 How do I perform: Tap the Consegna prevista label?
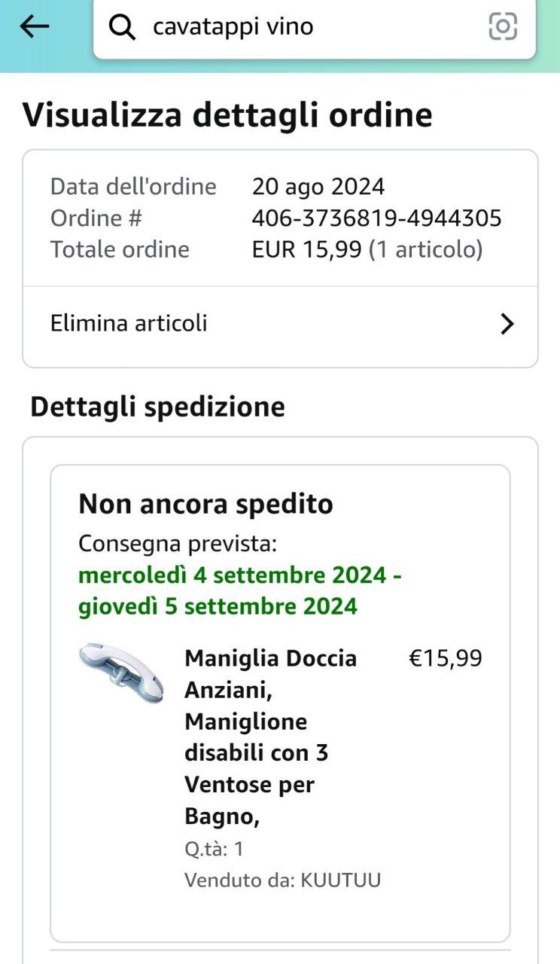(178, 543)
